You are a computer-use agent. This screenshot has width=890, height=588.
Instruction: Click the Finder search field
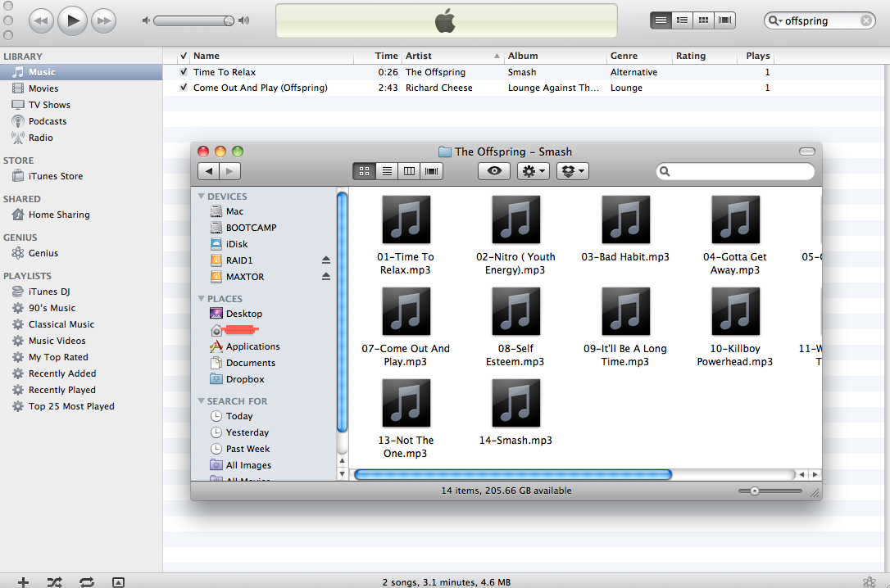click(x=736, y=171)
